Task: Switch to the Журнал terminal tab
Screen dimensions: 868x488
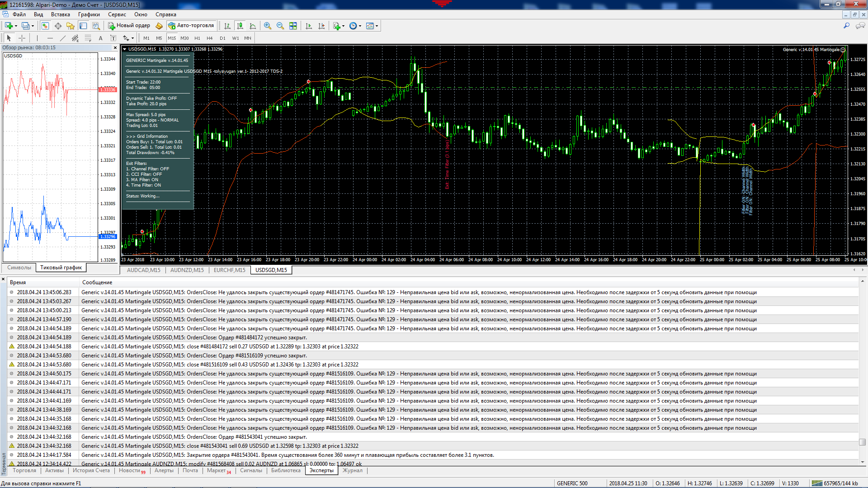Action: pos(352,470)
